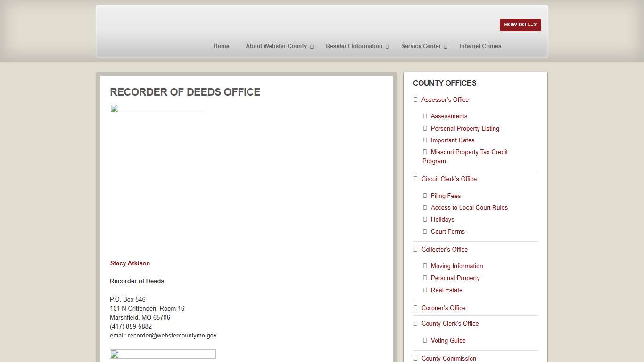Click the bullet icon beside County Commission
The height and width of the screenshot is (362, 644).
tap(415, 358)
